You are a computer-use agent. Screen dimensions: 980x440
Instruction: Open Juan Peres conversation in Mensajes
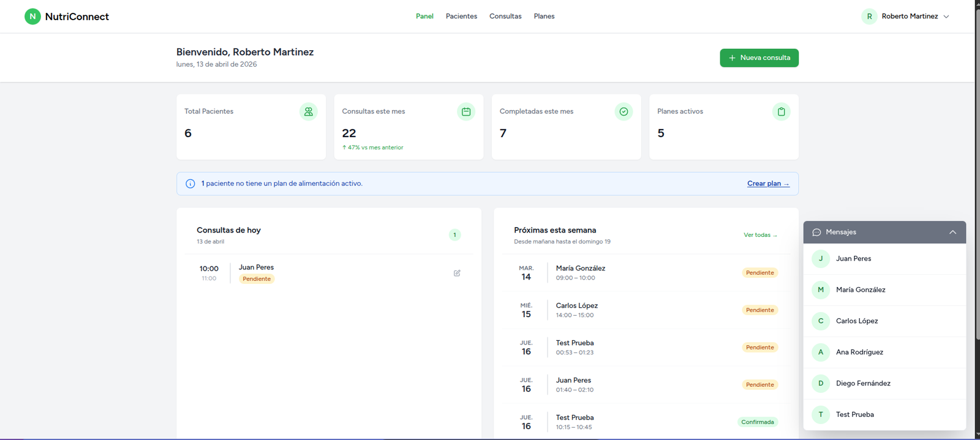(x=884, y=259)
